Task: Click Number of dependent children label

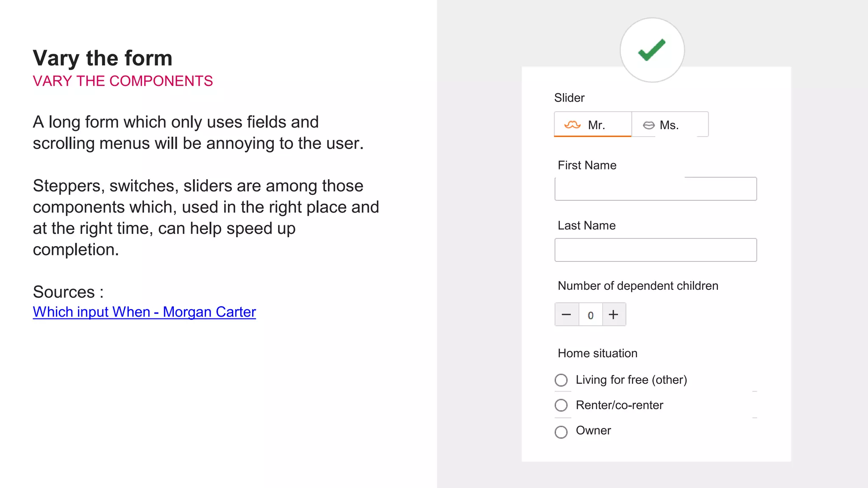Action: coord(638,286)
